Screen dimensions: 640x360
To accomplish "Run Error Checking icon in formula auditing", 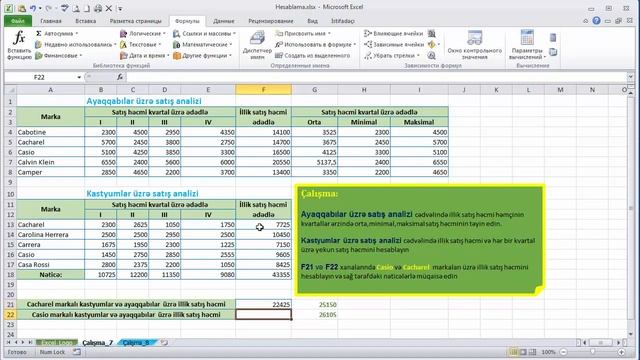I will (431, 44).
